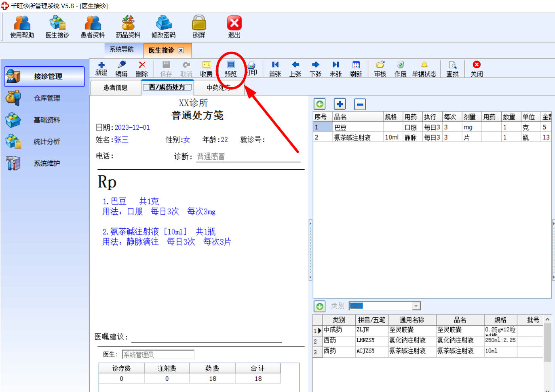
Task: Create a new record with 新建
Action: (x=101, y=69)
